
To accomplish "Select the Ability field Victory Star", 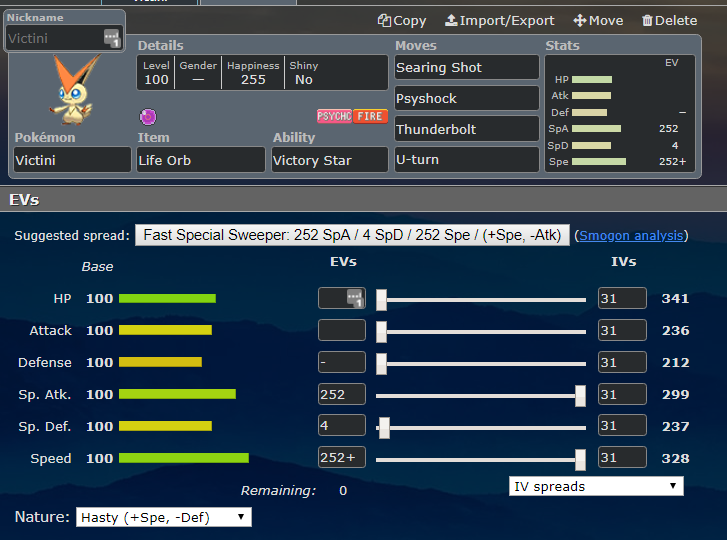I will point(329,160).
